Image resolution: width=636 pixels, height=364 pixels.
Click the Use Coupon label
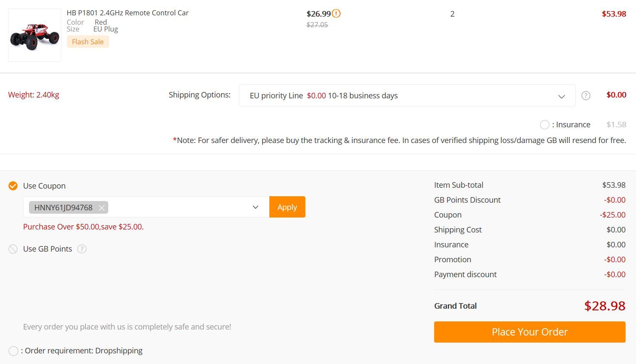click(x=44, y=186)
